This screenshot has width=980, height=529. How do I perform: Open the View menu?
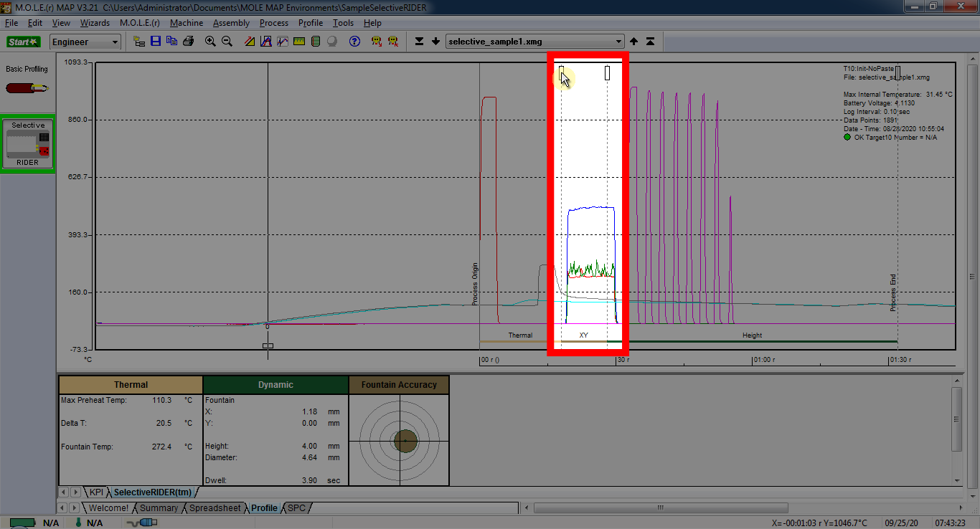click(61, 23)
